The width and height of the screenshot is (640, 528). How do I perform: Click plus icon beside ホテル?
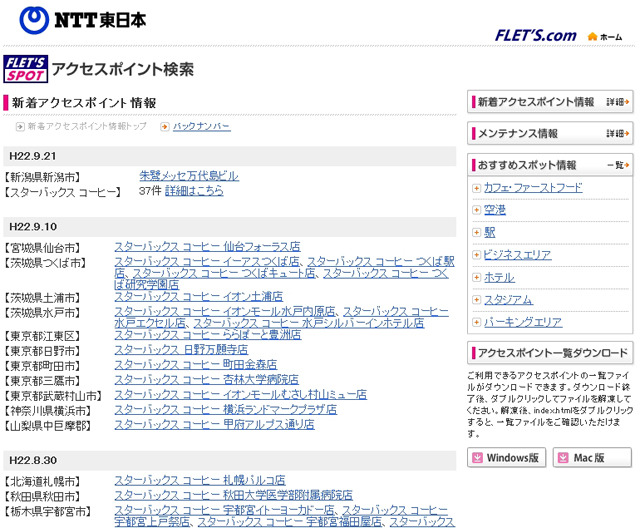pyautogui.click(x=476, y=277)
